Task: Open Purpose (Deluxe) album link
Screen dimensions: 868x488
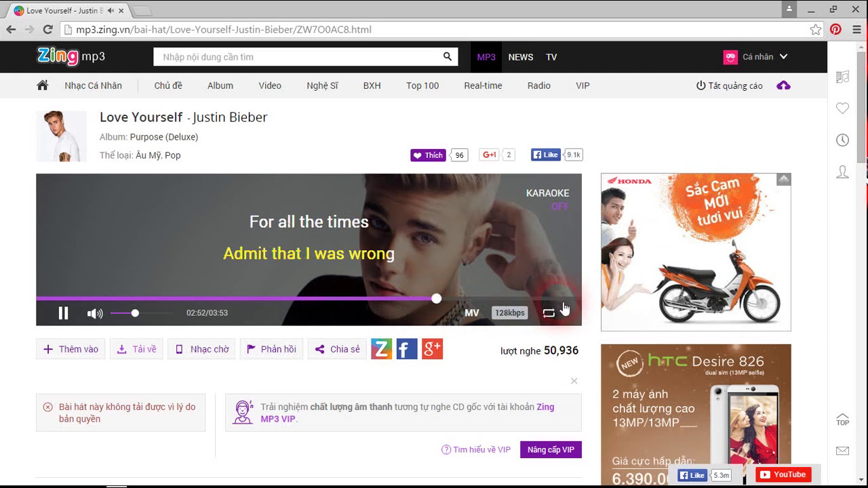Action: click(164, 137)
